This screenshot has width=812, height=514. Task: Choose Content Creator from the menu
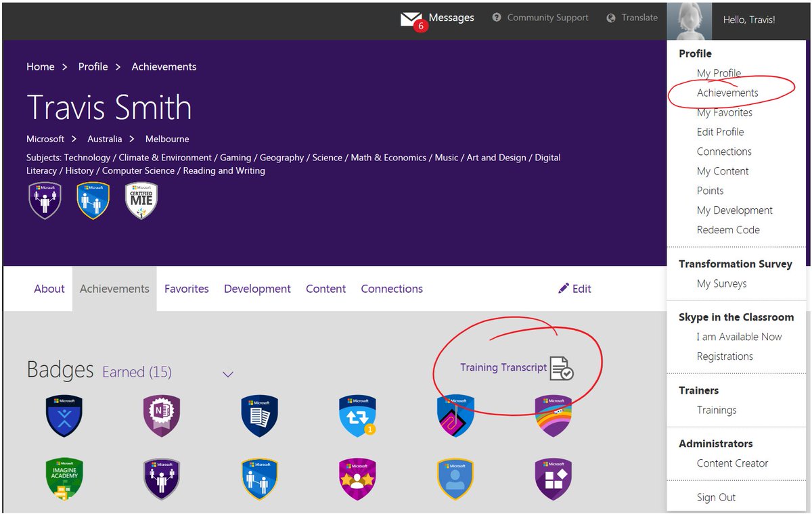733,463
